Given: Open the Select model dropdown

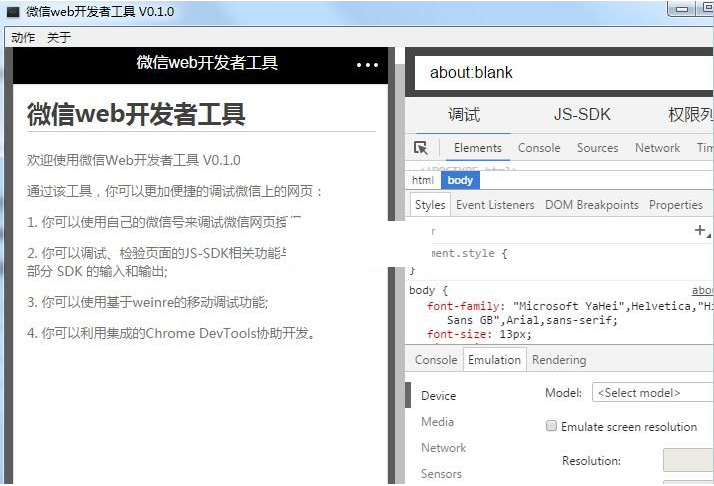Looking at the screenshot, I should pyautogui.click(x=651, y=393).
